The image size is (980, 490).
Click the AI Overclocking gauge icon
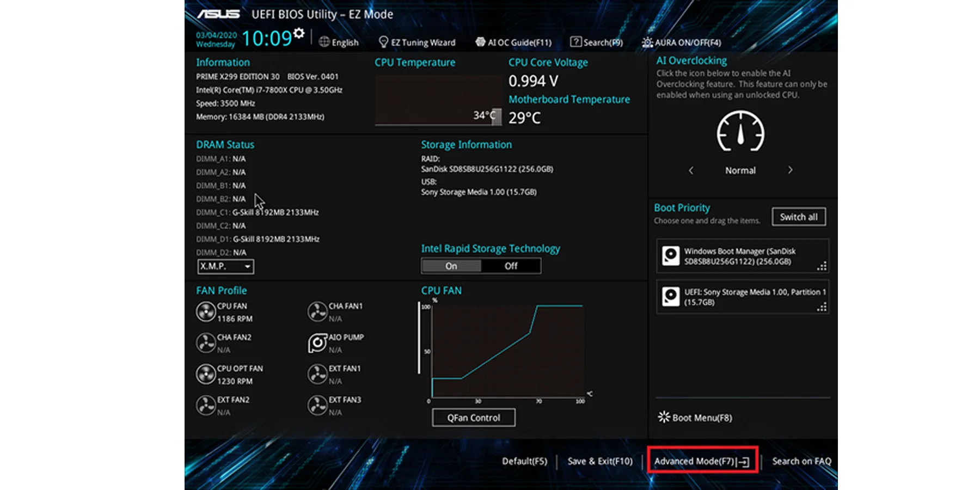click(x=739, y=132)
